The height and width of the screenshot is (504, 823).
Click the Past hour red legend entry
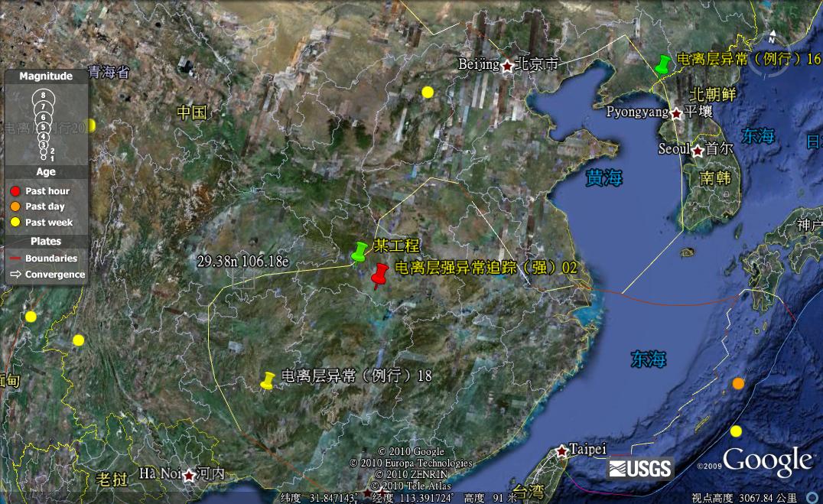click(40, 191)
